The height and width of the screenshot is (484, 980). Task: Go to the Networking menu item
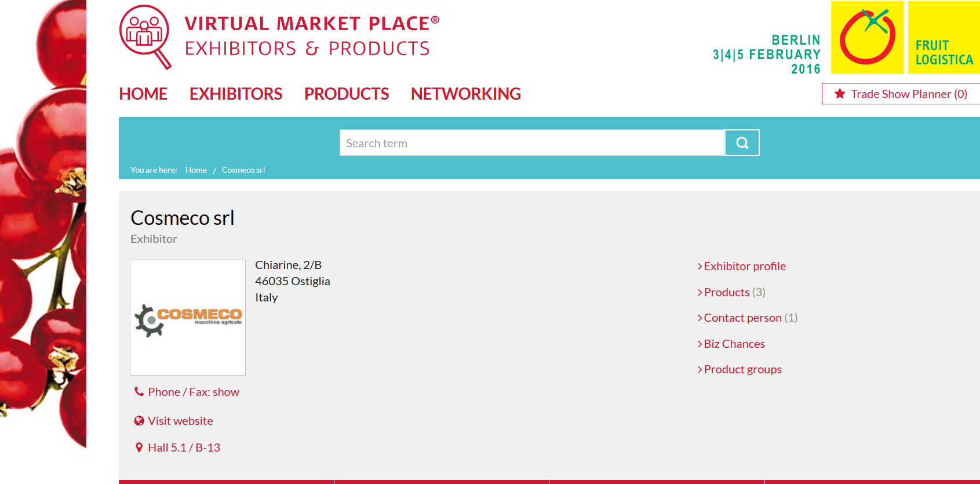pyautogui.click(x=465, y=94)
